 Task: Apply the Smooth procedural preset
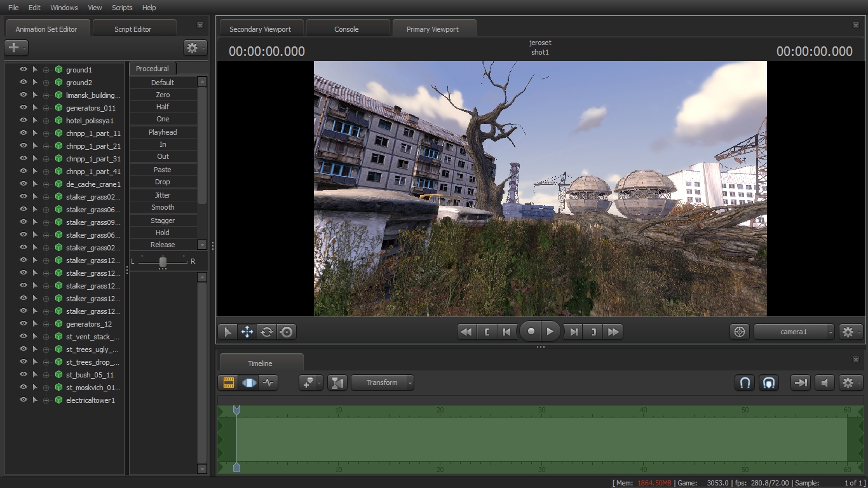[163, 207]
